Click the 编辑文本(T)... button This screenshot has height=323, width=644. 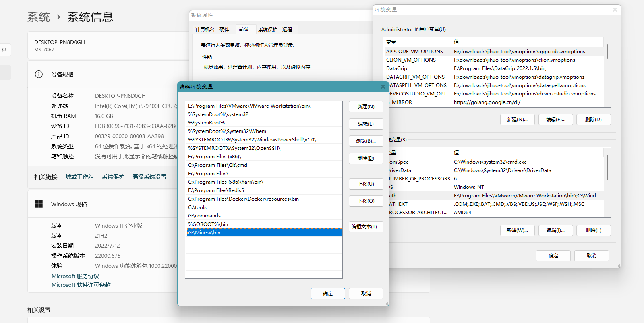pyautogui.click(x=366, y=227)
